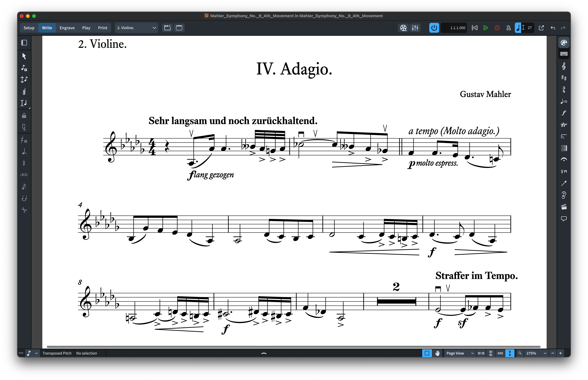Open the Dynamics panel
This screenshot has height=380, width=588.
pyautogui.click(x=564, y=113)
